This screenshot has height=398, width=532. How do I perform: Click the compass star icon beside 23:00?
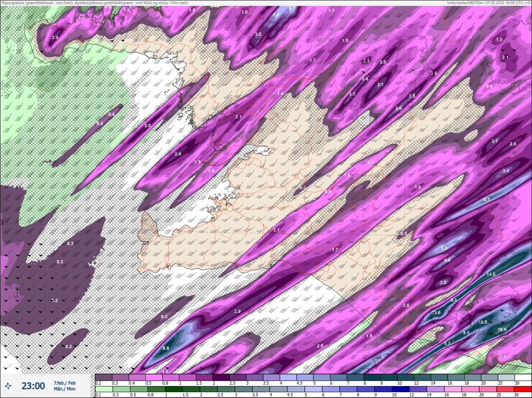(x=8, y=386)
